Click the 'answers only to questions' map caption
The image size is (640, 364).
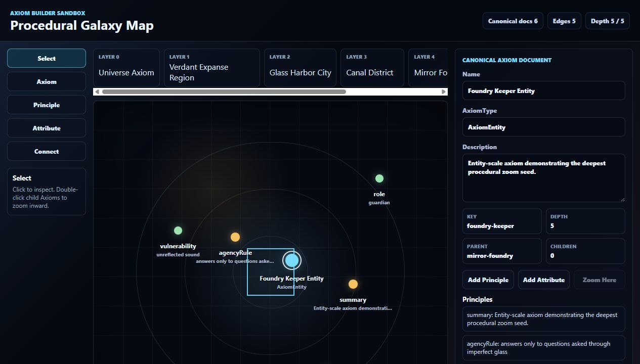(235, 261)
